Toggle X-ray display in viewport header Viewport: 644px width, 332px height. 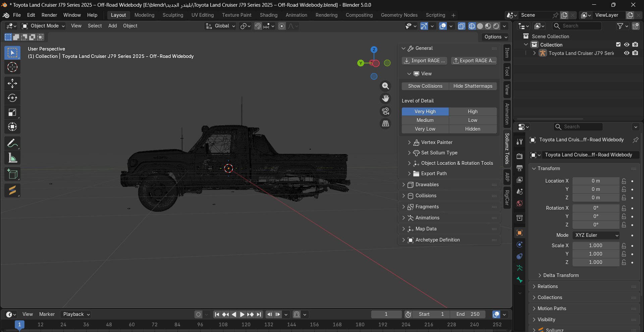pos(462,26)
